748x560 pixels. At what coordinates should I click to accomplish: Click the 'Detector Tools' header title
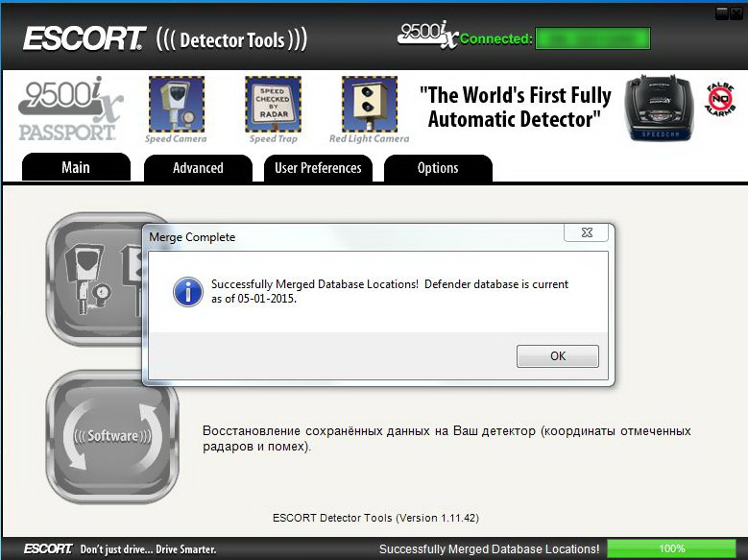pos(231,40)
